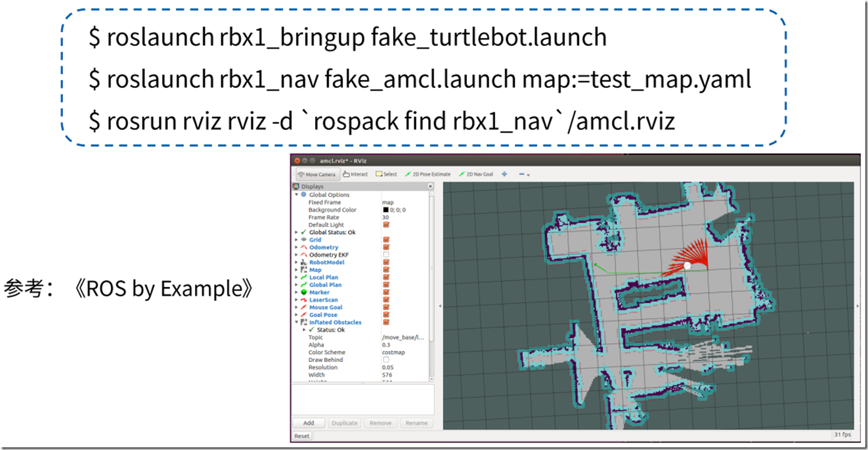Click the Local Plan green path icon
Image resolution: width=868 pixels, height=450 pixels.
pyautogui.click(x=303, y=277)
